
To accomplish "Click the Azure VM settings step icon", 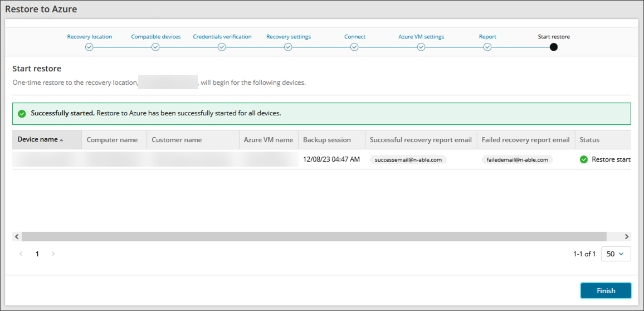I will 421,47.
